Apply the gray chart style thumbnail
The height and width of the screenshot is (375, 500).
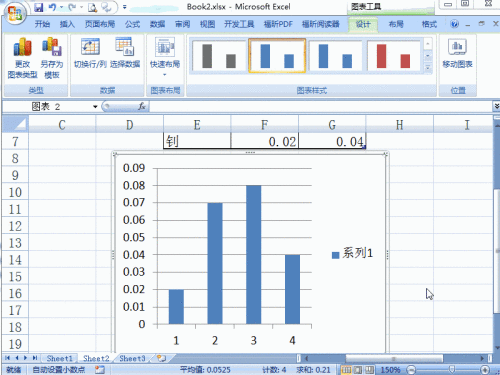219,56
